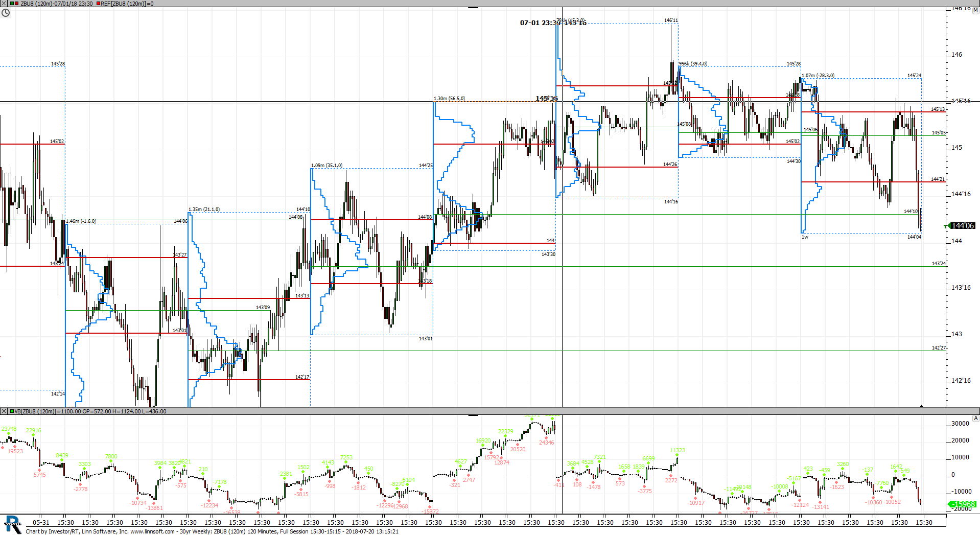Select the REF[ZBU8 (120m)]=0 label
Screen dimensions: 980x535
[x=127, y=4]
